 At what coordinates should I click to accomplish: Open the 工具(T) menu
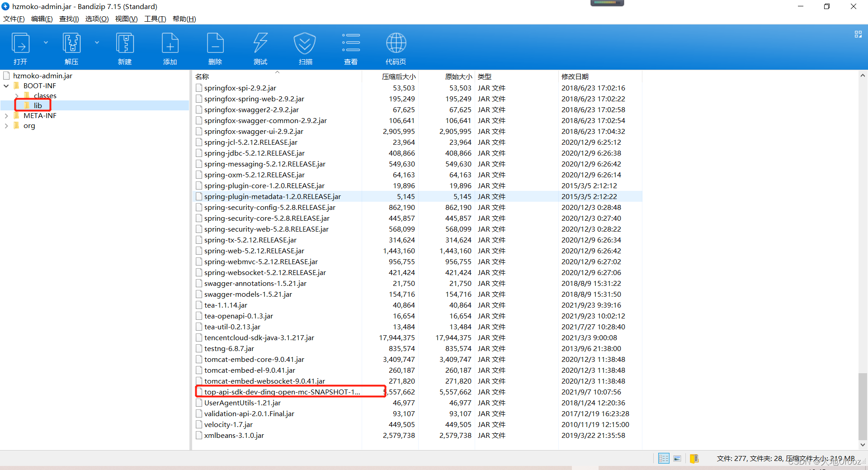pos(155,19)
